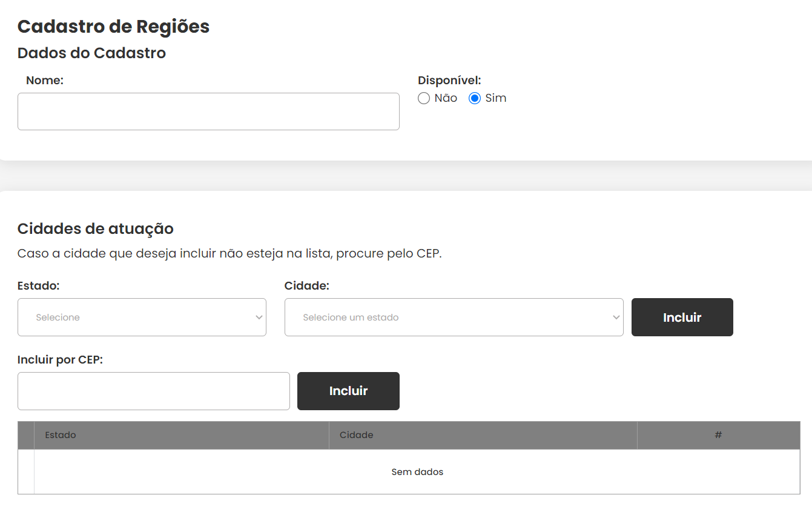Click the Nome: field label
Image resolution: width=812 pixels, height=512 pixels.
(45, 80)
